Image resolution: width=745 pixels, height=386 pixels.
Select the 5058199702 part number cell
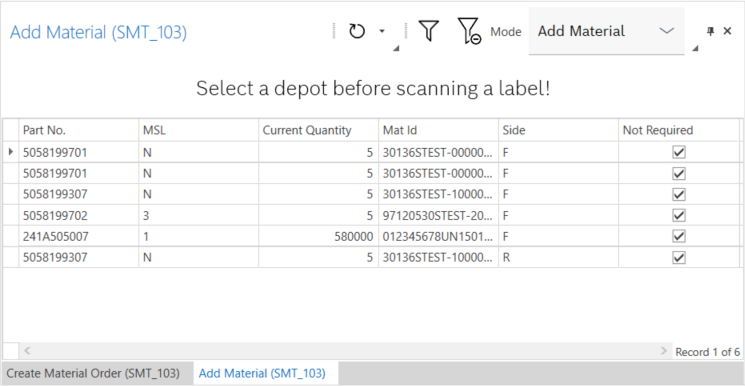point(79,215)
